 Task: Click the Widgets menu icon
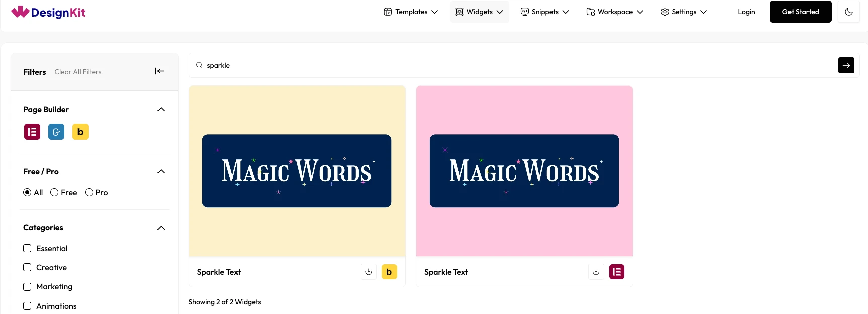pos(459,12)
